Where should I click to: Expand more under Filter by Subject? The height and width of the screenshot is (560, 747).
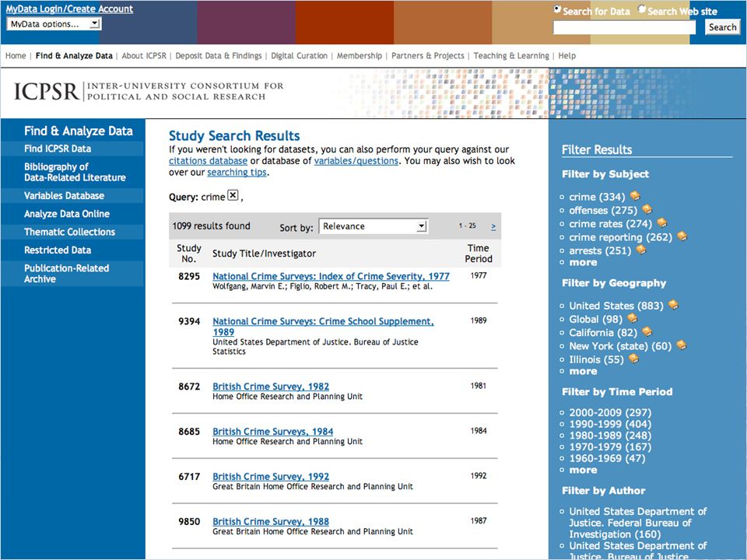583,262
